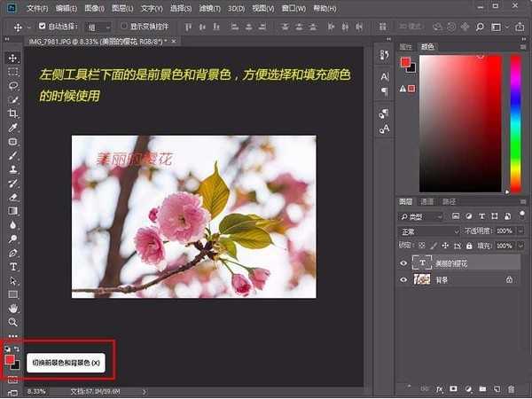This screenshot has width=532, height=399.
Task: Hide the 美丽的樱花 text layer
Action: pyautogui.click(x=404, y=263)
